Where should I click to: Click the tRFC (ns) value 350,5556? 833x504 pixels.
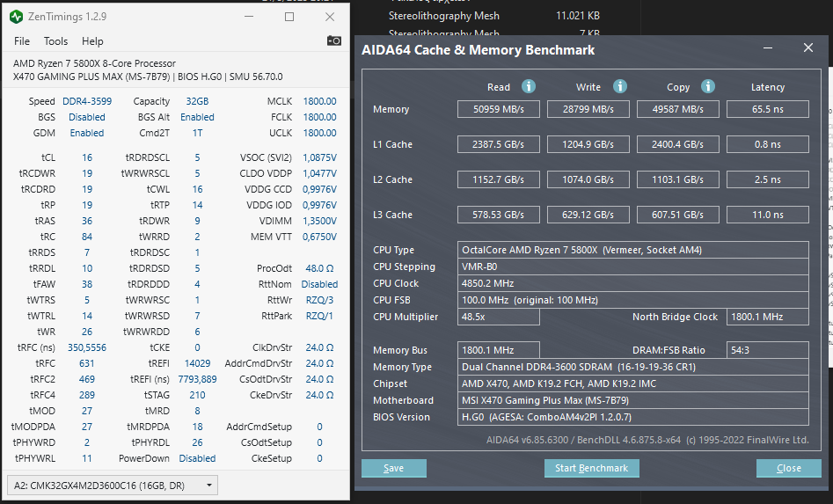(87, 347)
